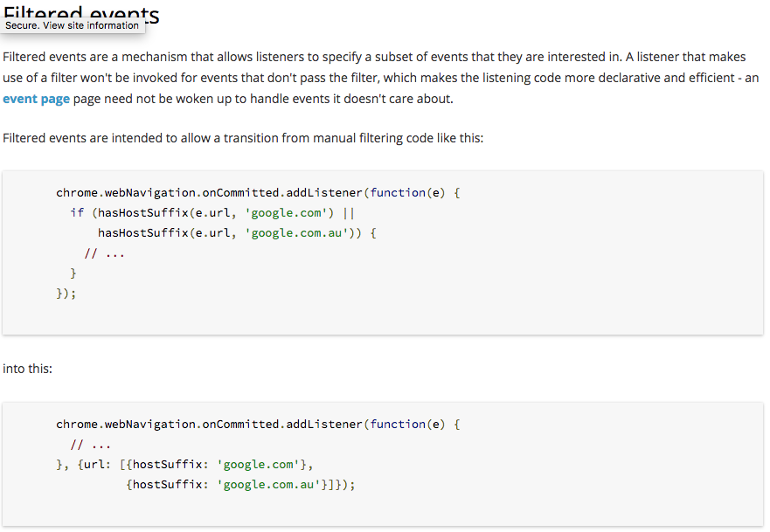
Task: Click the paragraph starting "Filtered events are a mechanism"
Action: tap(380, 78)
